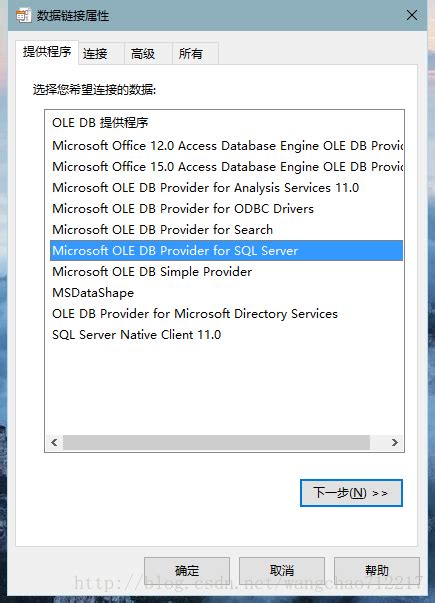Select the MSDataShape provider entry
Screen dimensions: 435x603
(227, 293)
